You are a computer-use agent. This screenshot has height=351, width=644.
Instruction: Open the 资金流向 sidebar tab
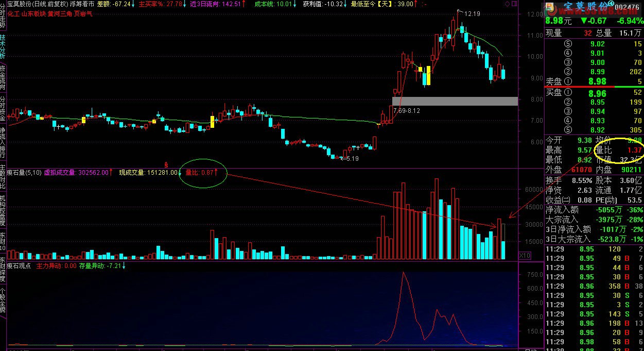coord(3,78)
